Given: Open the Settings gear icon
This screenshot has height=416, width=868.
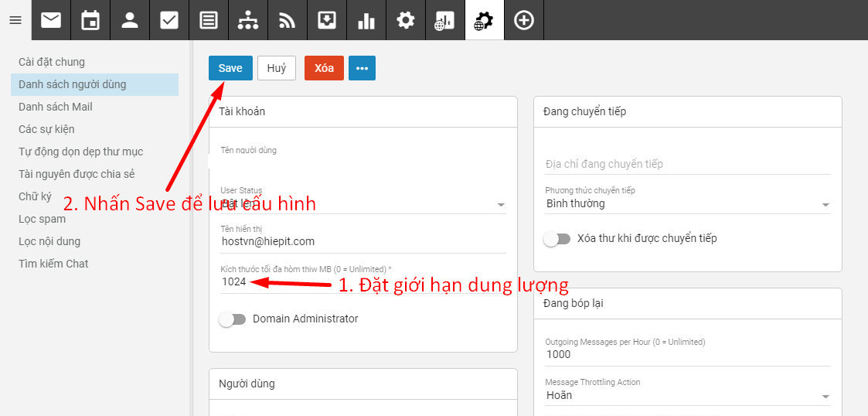Looking at the screenshot, I should pos(406,20).
